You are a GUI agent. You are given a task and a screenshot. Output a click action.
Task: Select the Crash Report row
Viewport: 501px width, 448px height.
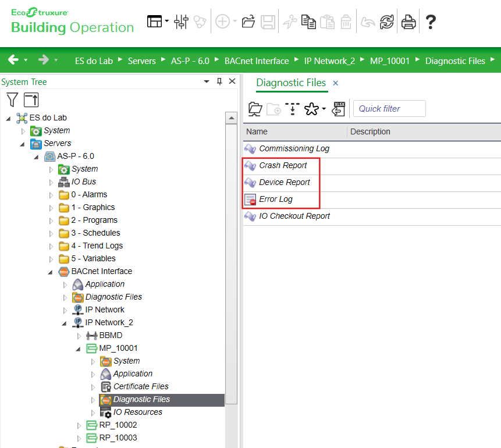(372, 165)
